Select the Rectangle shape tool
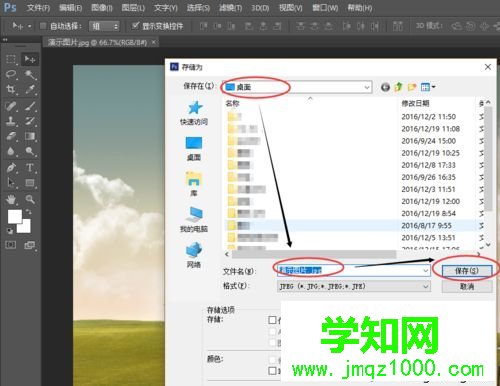The image size is (500, 386). tap(30, 182)
